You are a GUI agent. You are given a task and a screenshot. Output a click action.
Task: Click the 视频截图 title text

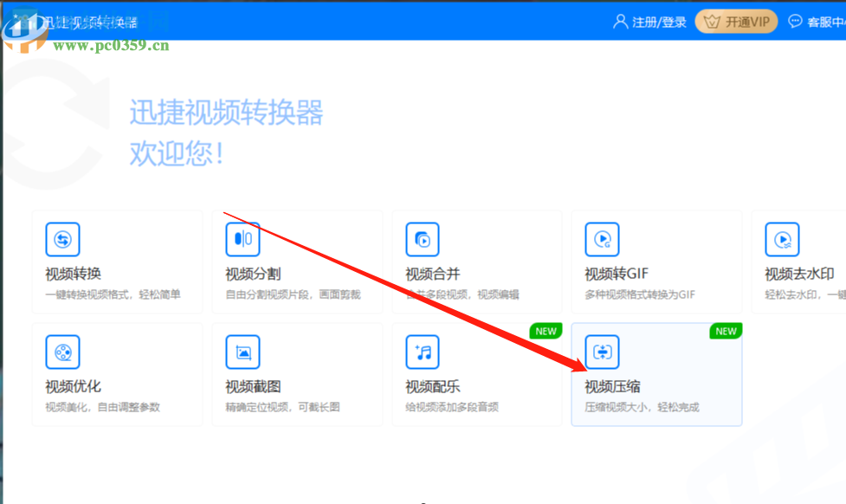point(253,386)
